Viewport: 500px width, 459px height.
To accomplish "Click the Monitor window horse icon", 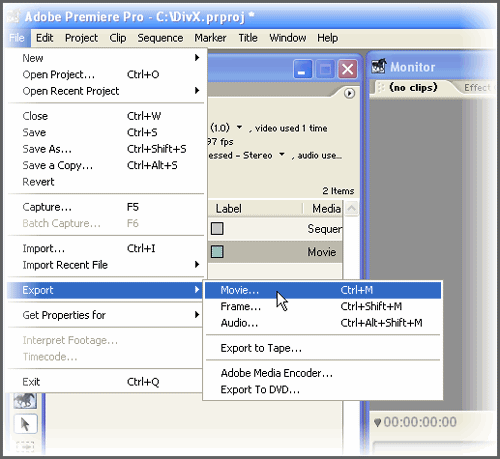I will click(x=379, y=66).
